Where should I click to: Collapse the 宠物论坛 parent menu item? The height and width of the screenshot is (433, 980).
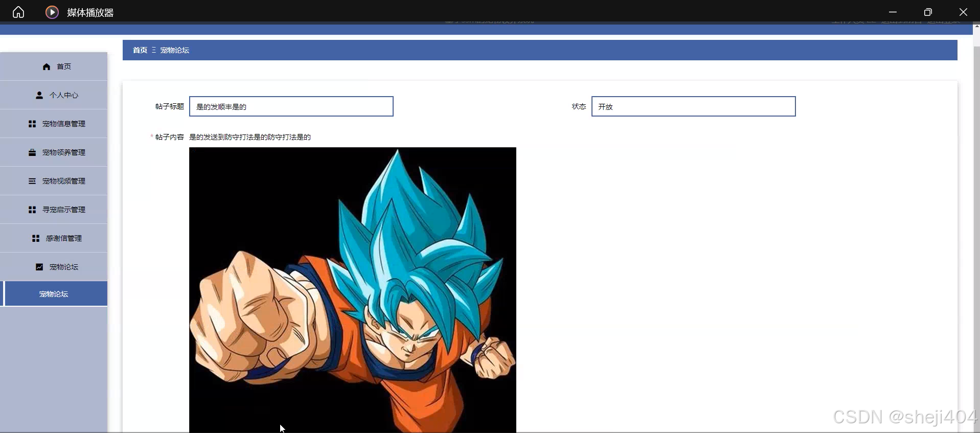(54, 267)
